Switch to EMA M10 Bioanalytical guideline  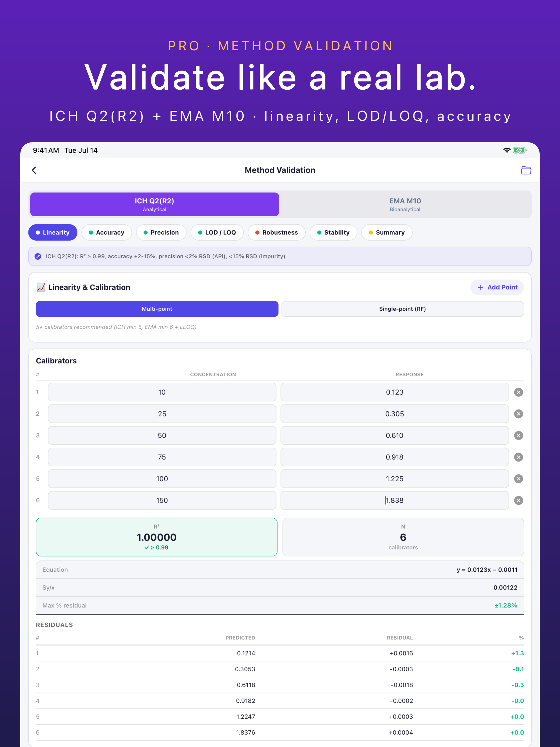[405, 204]
